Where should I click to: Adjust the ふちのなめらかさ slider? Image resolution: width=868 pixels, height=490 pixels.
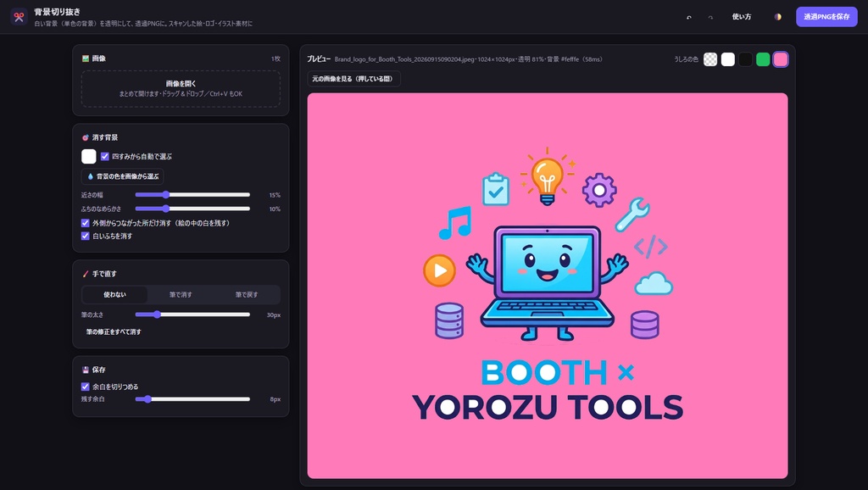pyautogui.click(x=192, y=209)
